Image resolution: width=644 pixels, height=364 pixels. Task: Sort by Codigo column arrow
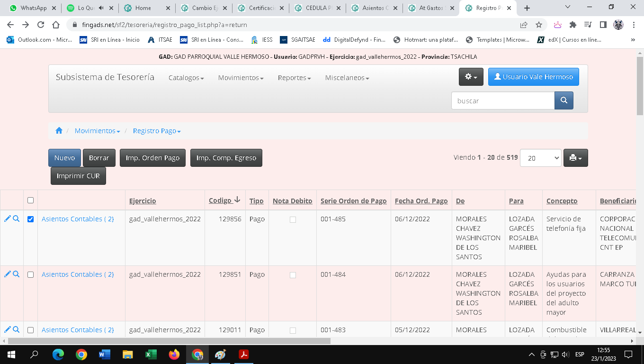[x=237, y=200]
